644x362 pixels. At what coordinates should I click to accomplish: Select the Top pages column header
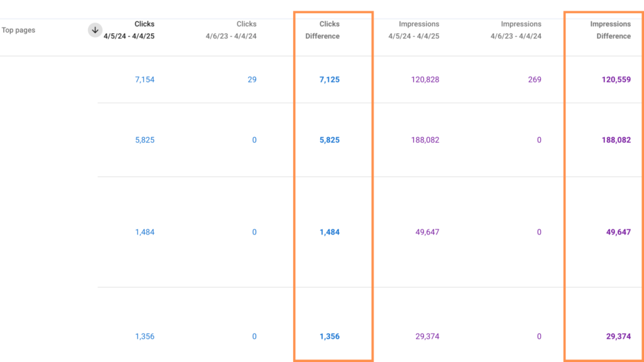18,30
